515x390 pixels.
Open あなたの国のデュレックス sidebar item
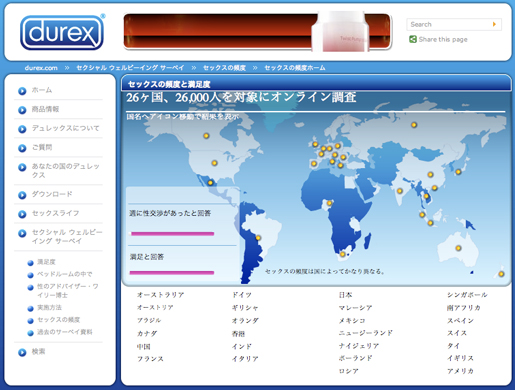[65, 170]
